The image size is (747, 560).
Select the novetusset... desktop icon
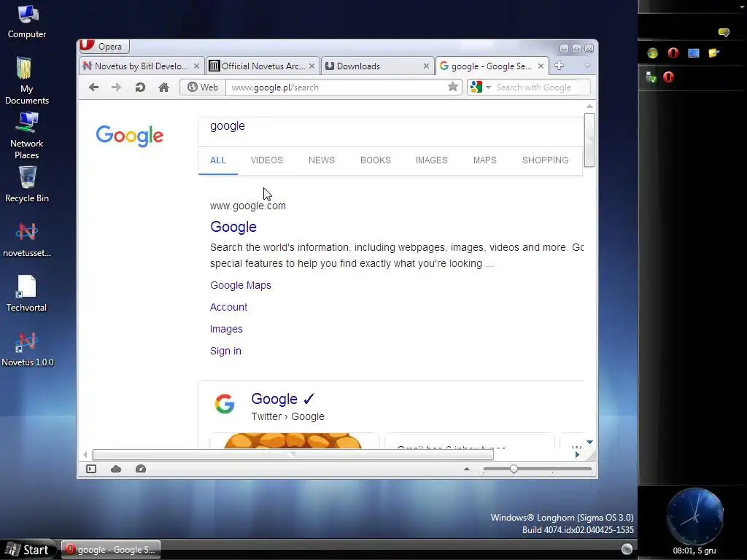(27, 239)
